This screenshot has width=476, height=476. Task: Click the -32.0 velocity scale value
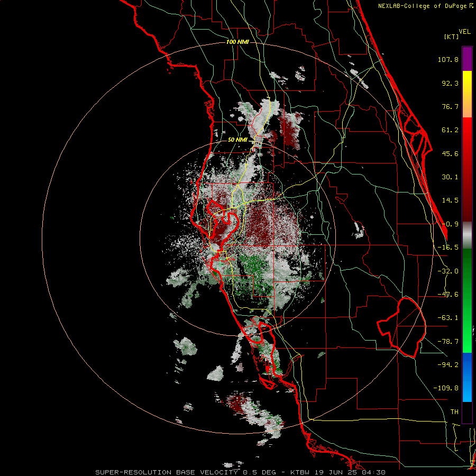tap(448, 271)
